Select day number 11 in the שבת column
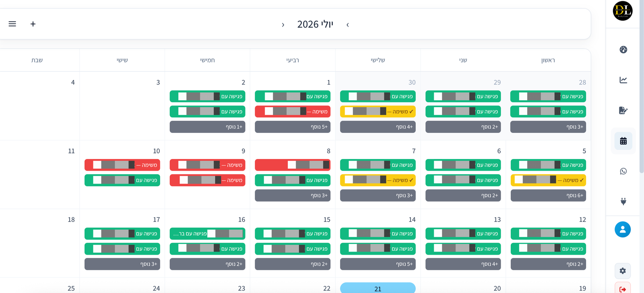This screenshot has height=293, width=644. click(x=71, y=151)
